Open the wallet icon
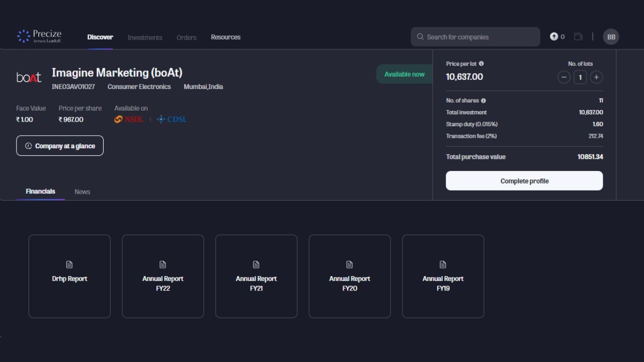This screenshot has height=362, width=644. click(x=579, y=36)
